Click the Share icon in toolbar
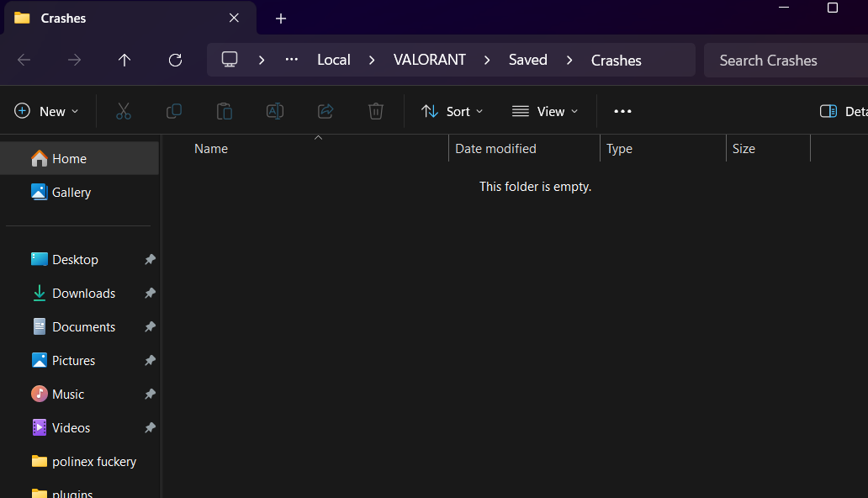This screenshot has height=498, width=868. (325, 111)
